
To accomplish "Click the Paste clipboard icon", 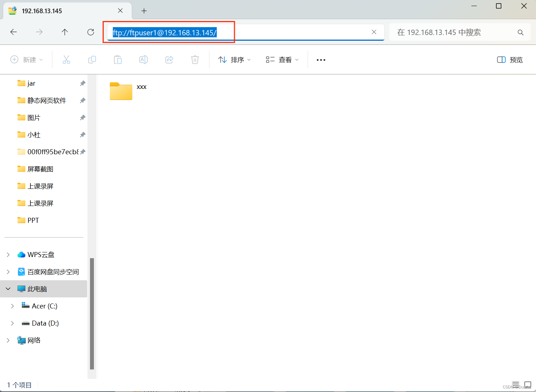I will tap(118, 60).
